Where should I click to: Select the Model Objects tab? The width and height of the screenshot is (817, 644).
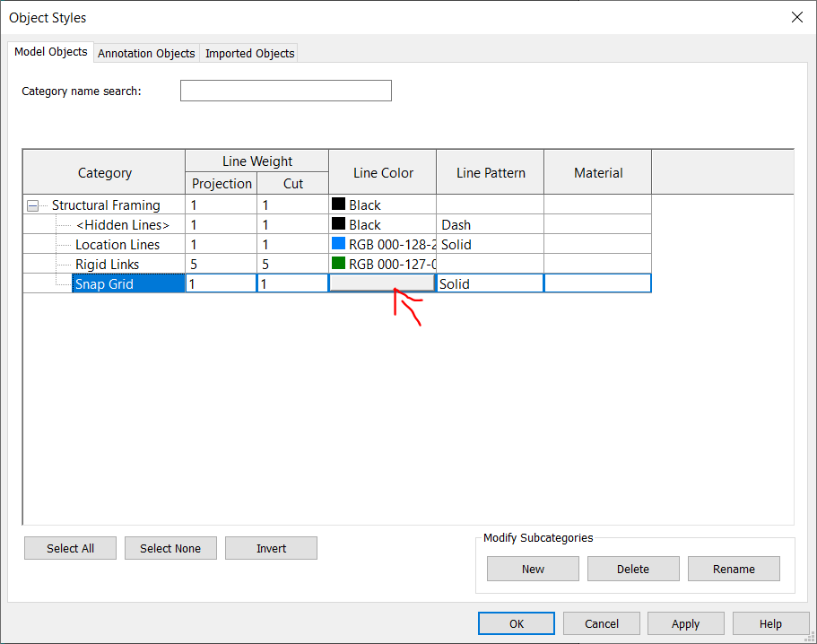[50, 51]
